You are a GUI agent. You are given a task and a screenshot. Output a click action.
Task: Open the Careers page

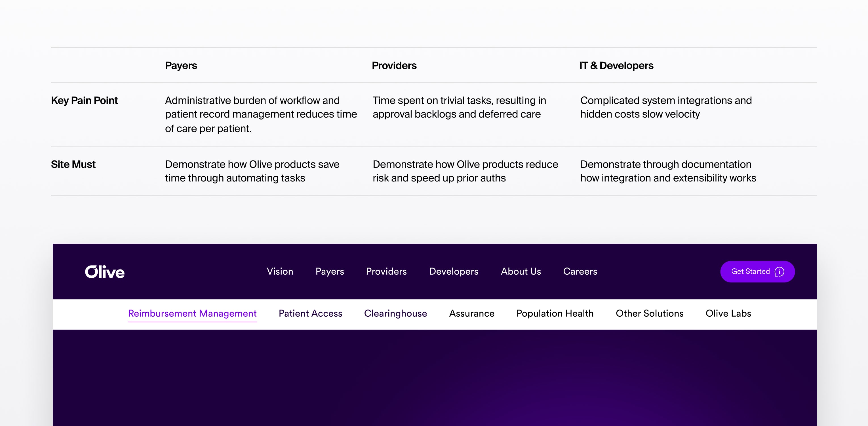tap(580, 272)
